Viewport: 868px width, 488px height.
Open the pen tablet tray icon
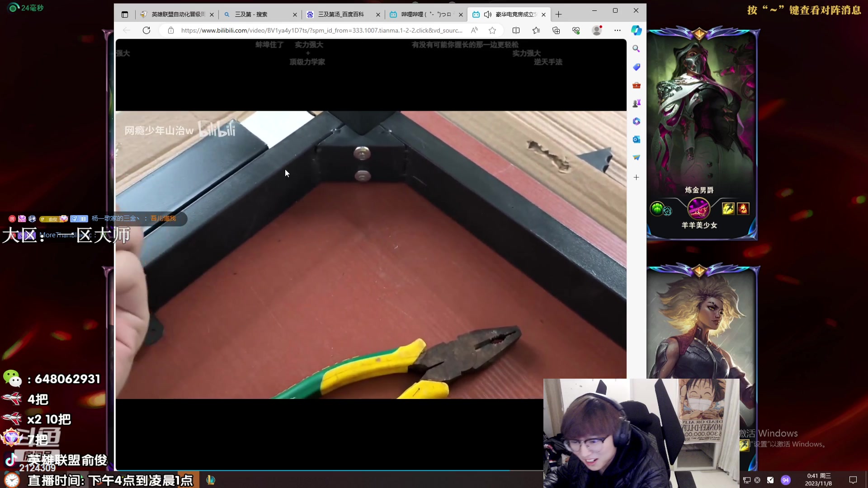[770, 480]
